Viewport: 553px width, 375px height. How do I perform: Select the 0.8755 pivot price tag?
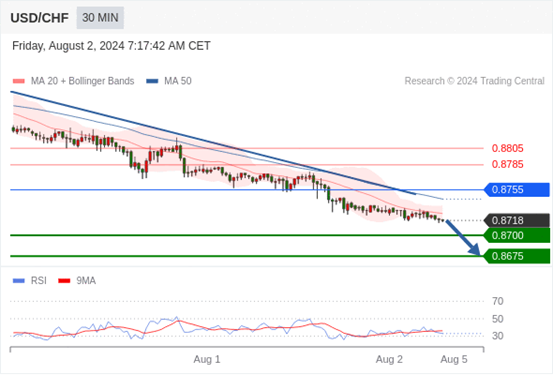(517, 190)
